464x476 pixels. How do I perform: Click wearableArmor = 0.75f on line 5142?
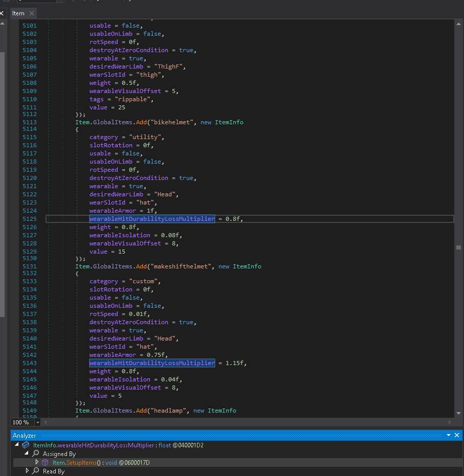pyautogui.click(x=127, y=355)
